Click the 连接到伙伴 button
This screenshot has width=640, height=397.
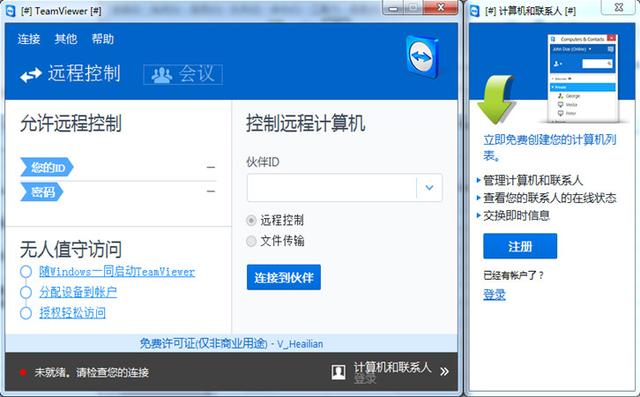click(x=284, y=277)
